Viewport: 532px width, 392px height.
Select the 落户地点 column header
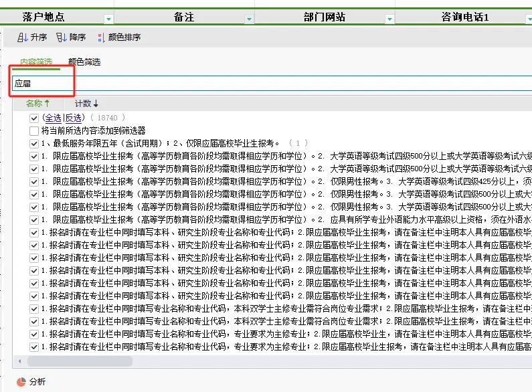coord(43,17)
